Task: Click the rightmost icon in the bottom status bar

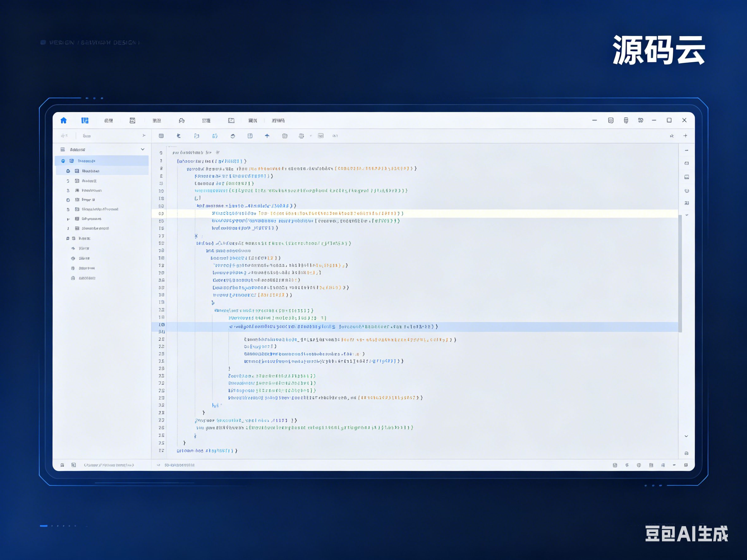Action: [686, 465]
